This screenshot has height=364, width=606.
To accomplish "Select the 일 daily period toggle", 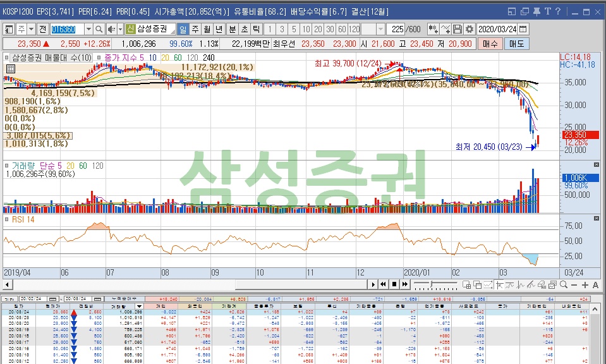I will point(183,29).
